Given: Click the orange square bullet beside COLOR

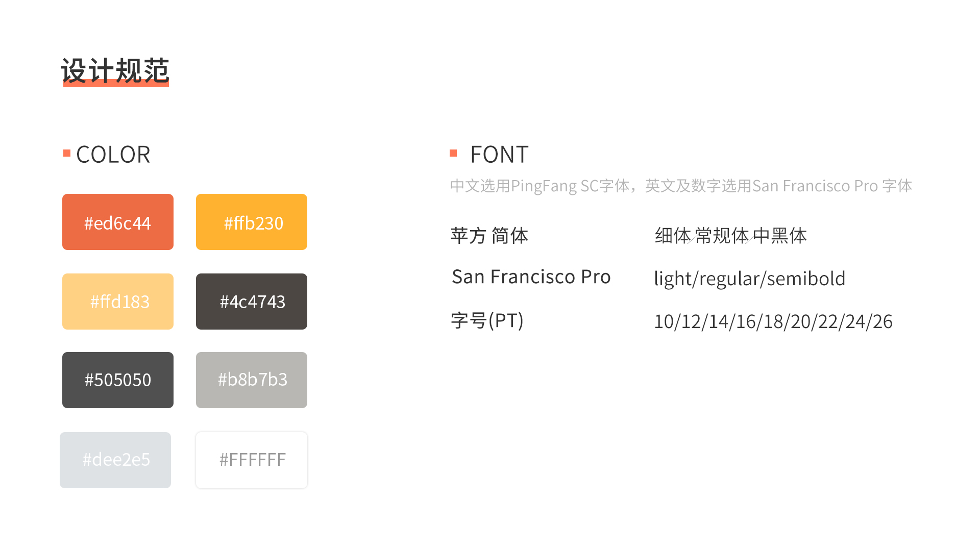Looking at the screenshot, I should coord(67,153).
